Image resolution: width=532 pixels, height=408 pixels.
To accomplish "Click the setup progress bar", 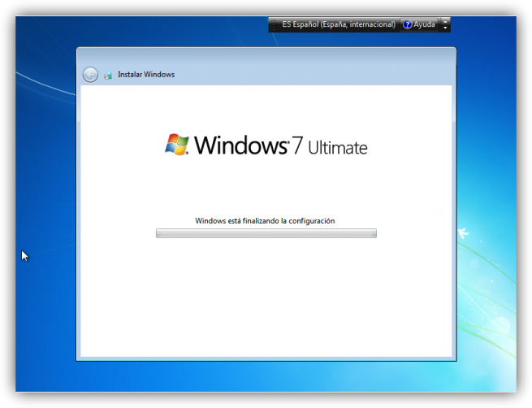I will click(266, 233).
